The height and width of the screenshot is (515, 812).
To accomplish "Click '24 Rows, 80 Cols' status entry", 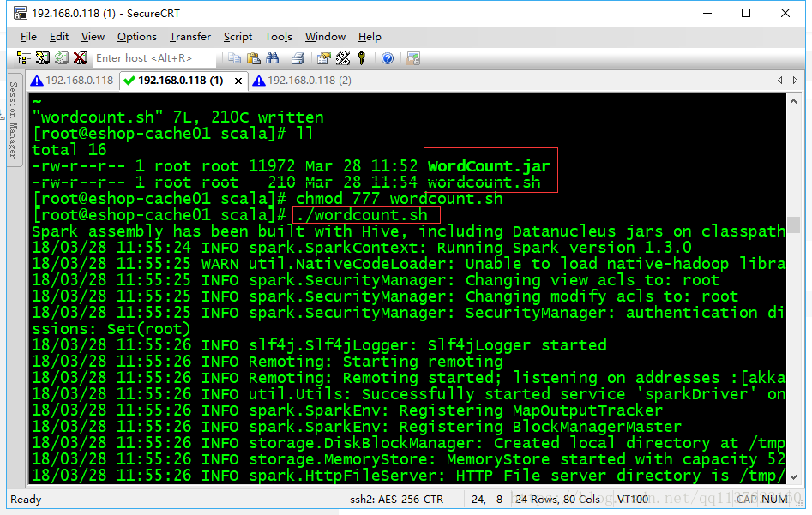I will tap(557, 500).
